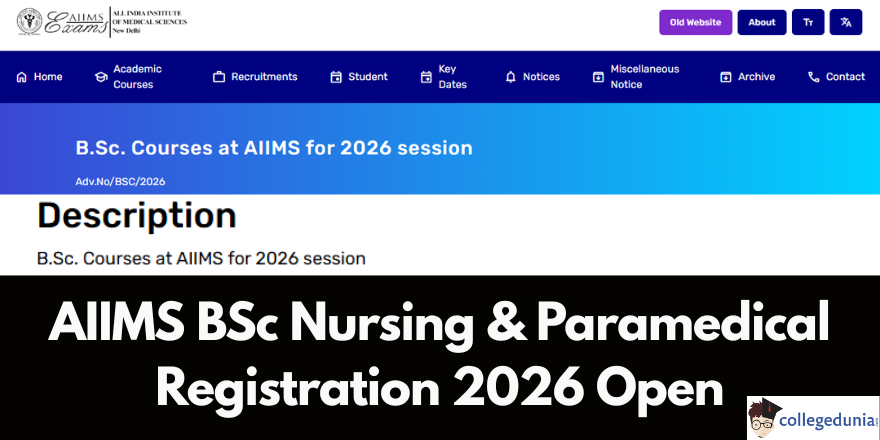
Task: Open the Old Website button
Action: coord(695,22)
